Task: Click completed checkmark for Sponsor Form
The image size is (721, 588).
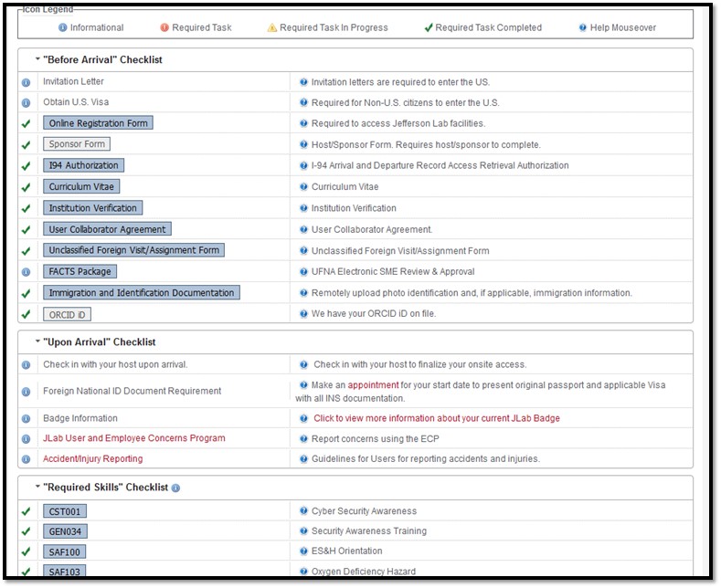Action: point(27,144)
